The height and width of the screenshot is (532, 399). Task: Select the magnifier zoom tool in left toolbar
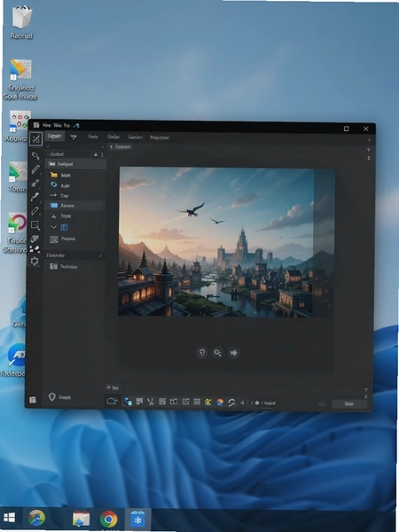point(35,225)
